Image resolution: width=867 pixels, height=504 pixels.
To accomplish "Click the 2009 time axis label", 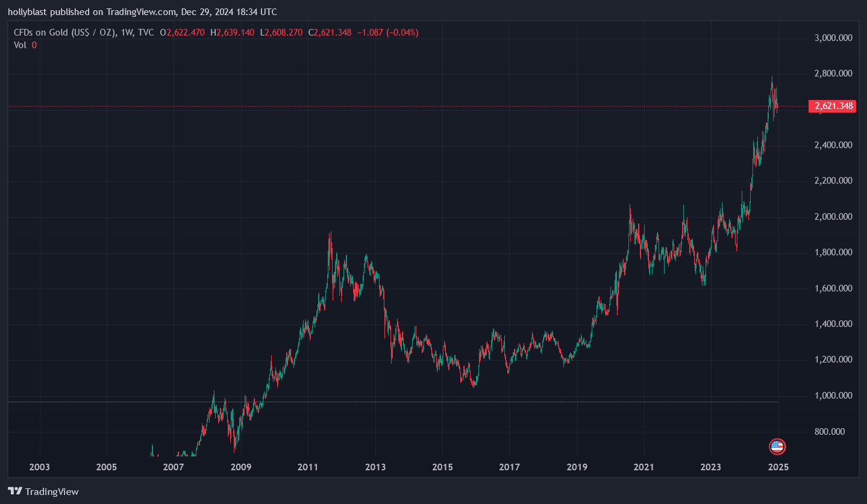I will (x=241, y=467).
